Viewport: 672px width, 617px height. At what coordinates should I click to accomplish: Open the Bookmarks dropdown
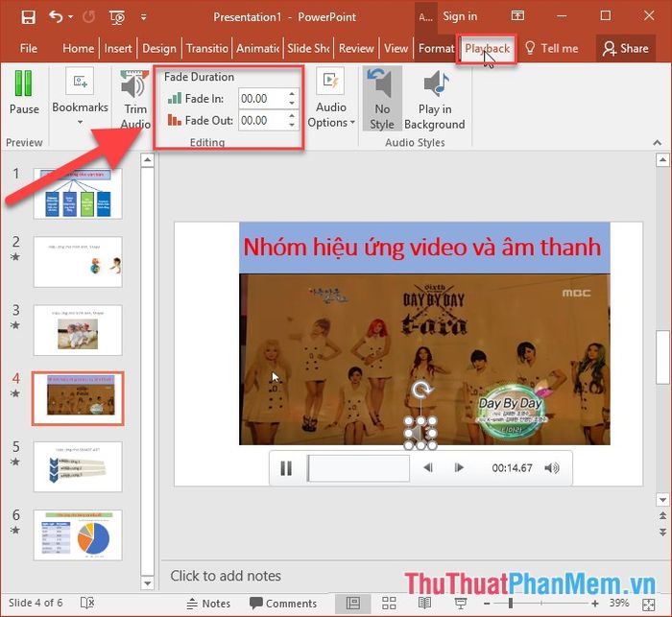point(80,98)
